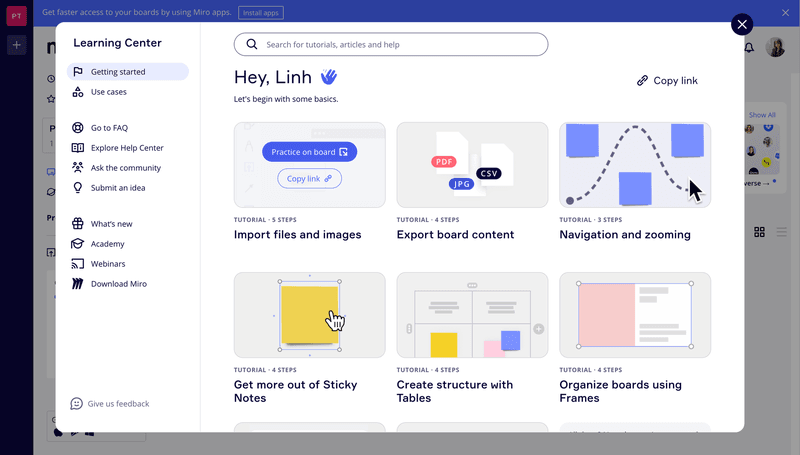Click the cast icon beside Webinars
800x455 pixels.
[78, 264]
